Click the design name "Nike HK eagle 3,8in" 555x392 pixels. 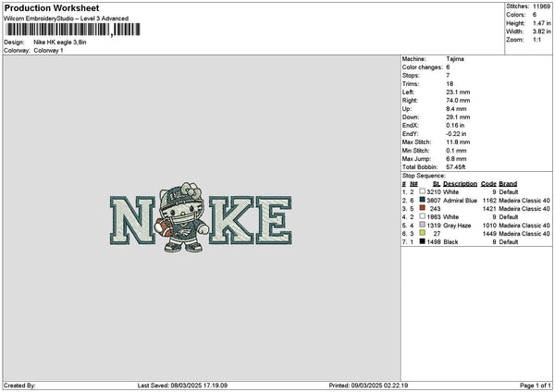coord(60,43)
